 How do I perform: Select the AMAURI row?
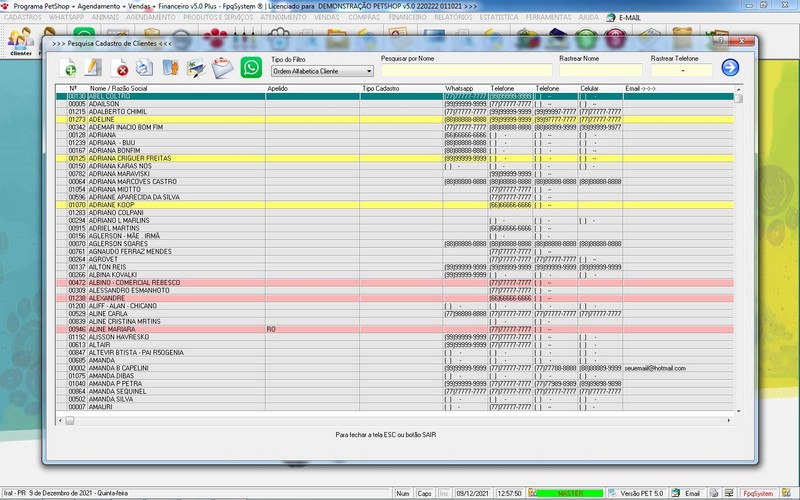coord(394,407)
